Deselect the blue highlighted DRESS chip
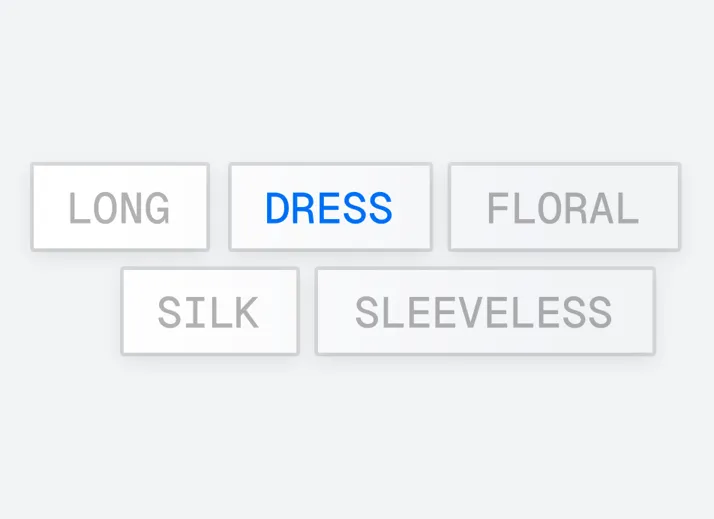 (x=330, y=207)
